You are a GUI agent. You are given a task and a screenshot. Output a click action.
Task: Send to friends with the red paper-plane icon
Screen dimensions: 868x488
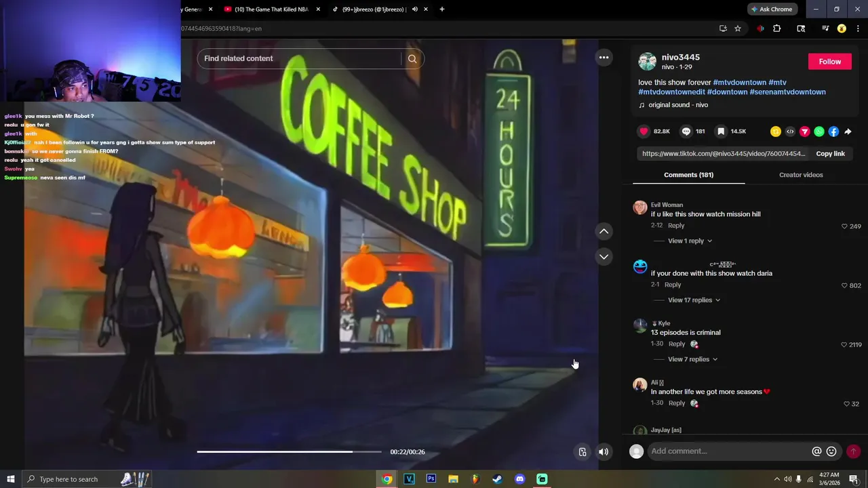pos(804,131)
